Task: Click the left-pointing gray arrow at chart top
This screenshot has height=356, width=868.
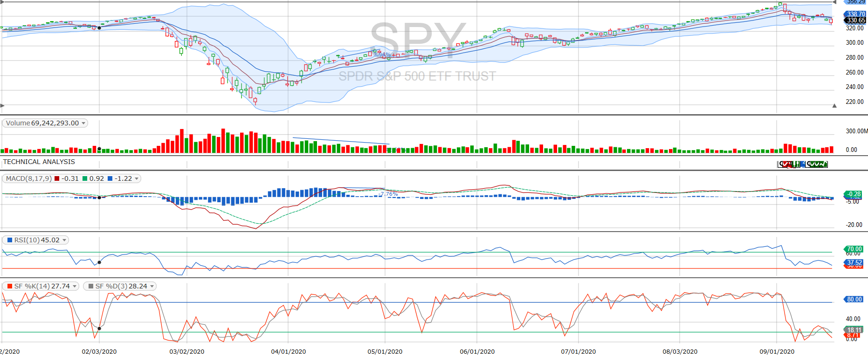Action: (x=834, y=2)
